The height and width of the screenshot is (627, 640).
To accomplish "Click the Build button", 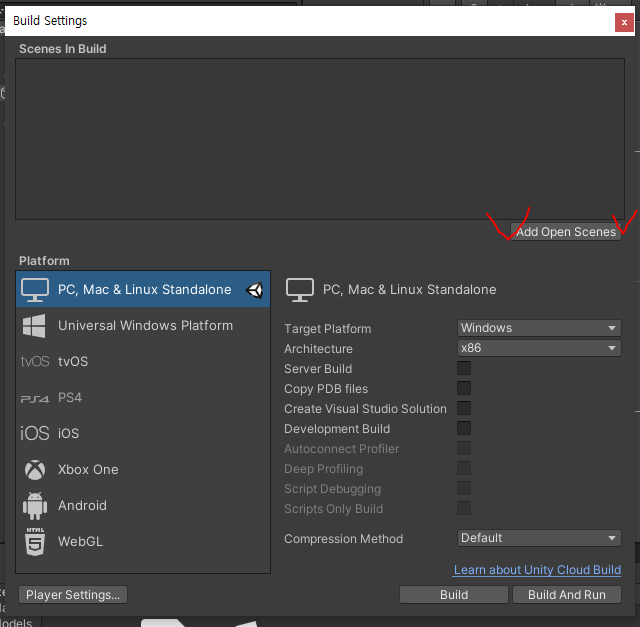I will 454,595.
